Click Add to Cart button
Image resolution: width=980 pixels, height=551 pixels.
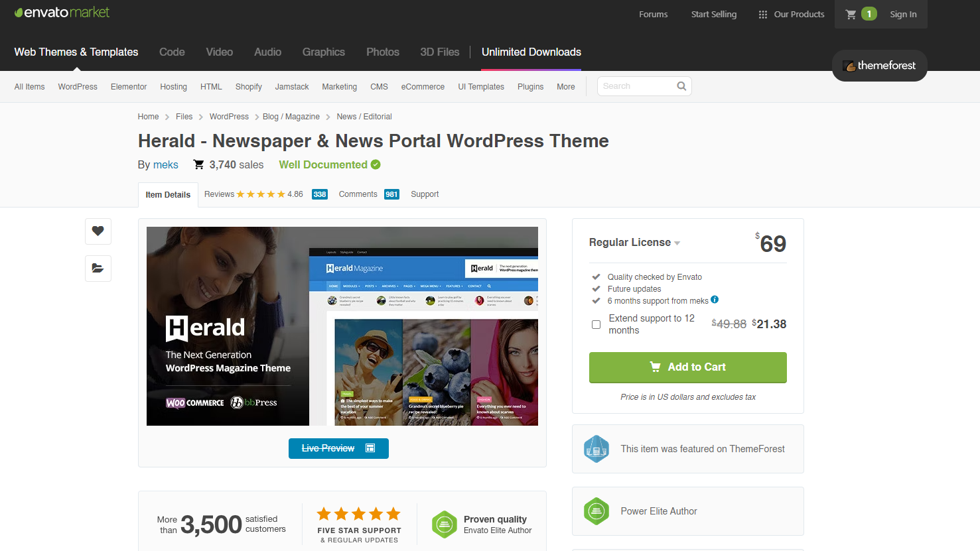pos(688,367)
